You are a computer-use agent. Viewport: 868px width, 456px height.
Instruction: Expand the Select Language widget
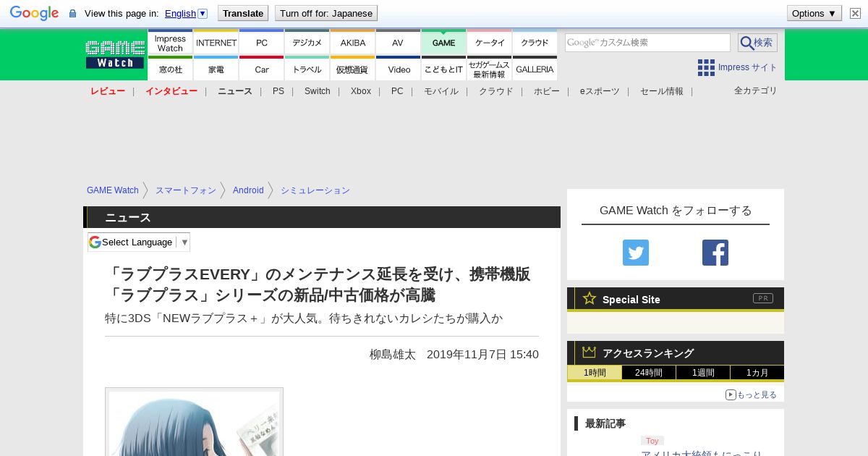pyautogui.click(x=139, y=242)
